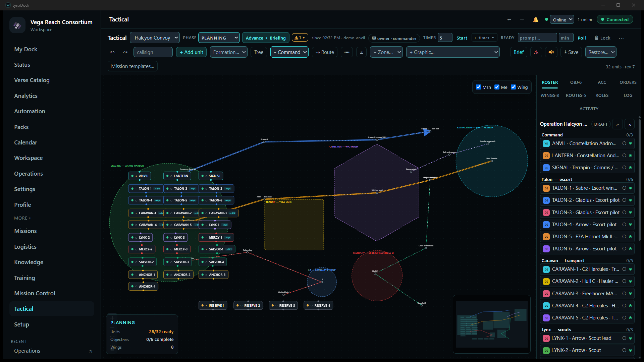Undo the last tactical edit
644x362 pixels.
[112, 52]
